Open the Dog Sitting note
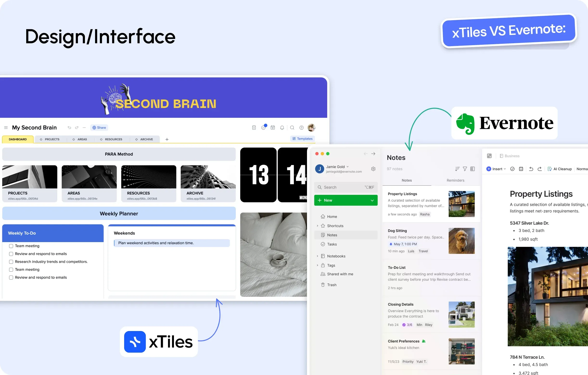Image resolution: width=588 pixels, height=375 pixels. click(x=431, y=241)
